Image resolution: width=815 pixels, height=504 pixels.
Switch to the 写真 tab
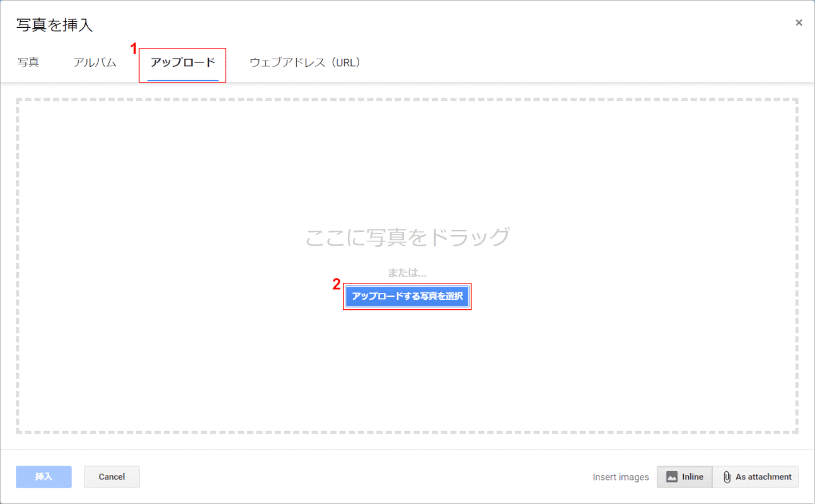tap(28, 62)
